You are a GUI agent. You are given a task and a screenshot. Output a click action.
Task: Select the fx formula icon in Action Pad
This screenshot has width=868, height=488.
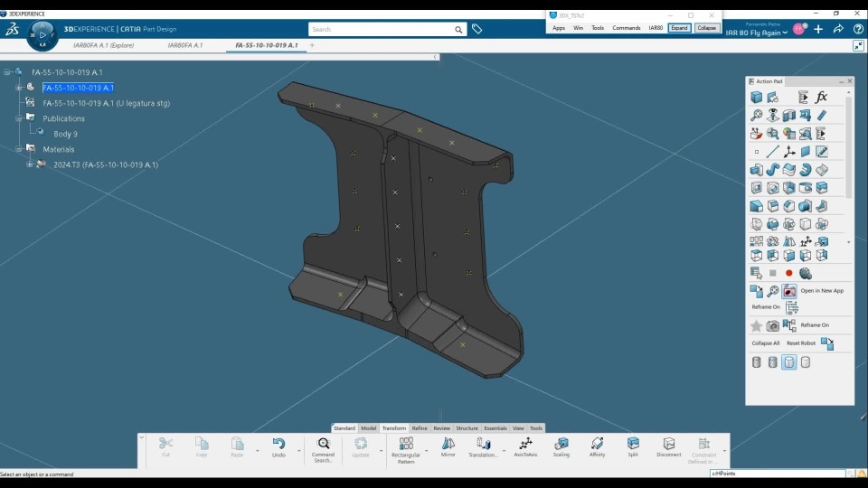coord(822,97)
